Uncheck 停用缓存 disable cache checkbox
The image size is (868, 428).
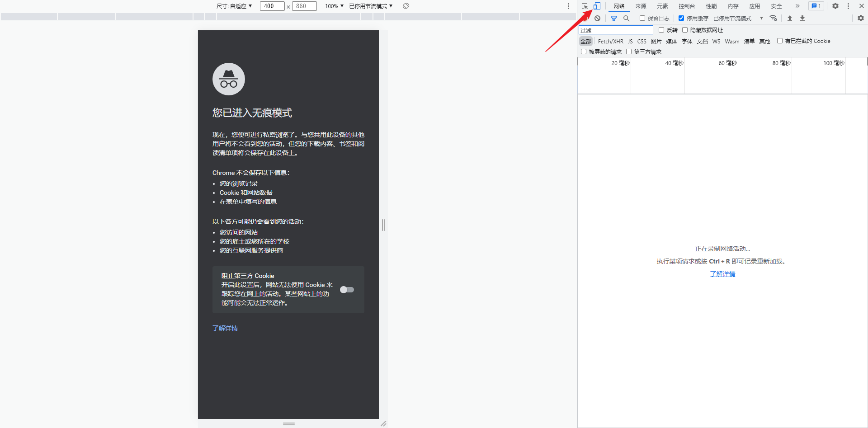pos(681,18)
